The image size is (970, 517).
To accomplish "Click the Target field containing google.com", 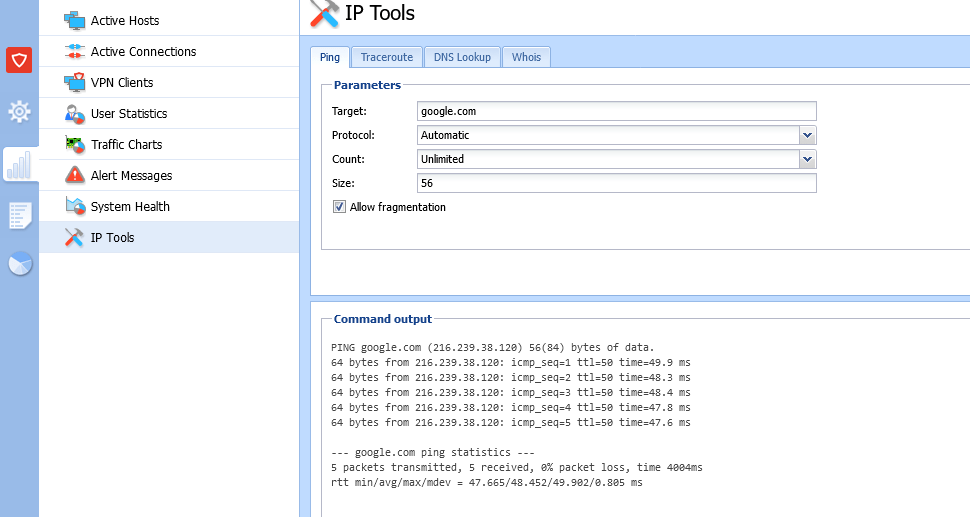I will click(616, 111).
